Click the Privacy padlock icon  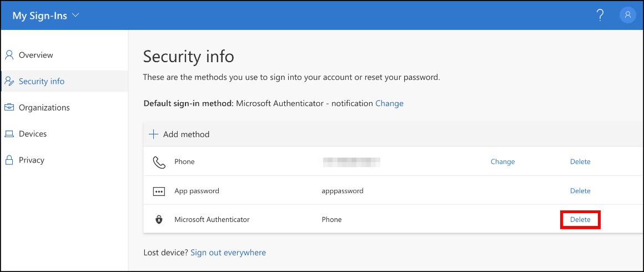9,160
